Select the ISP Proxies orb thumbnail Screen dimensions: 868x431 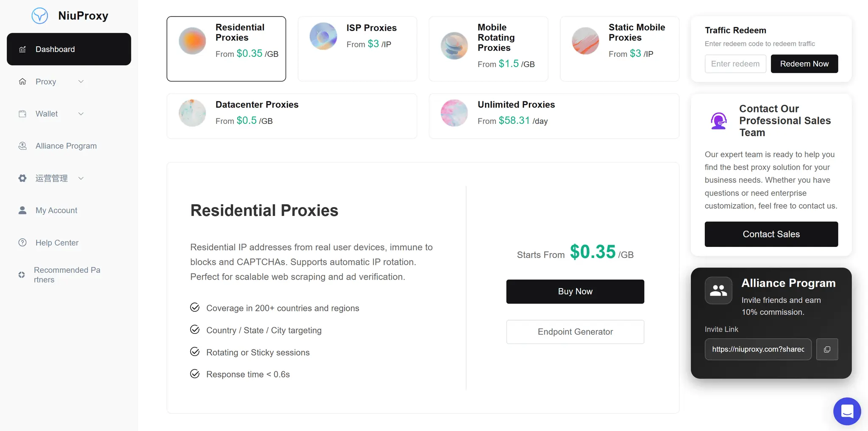[x=323, y=36]
